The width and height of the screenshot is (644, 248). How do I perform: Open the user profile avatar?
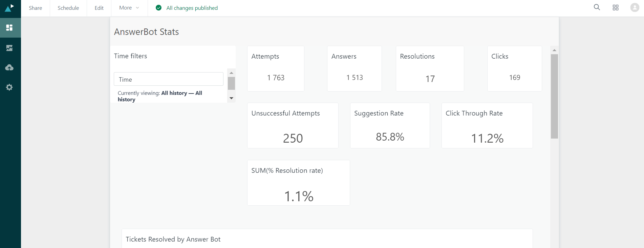(635, 7)
